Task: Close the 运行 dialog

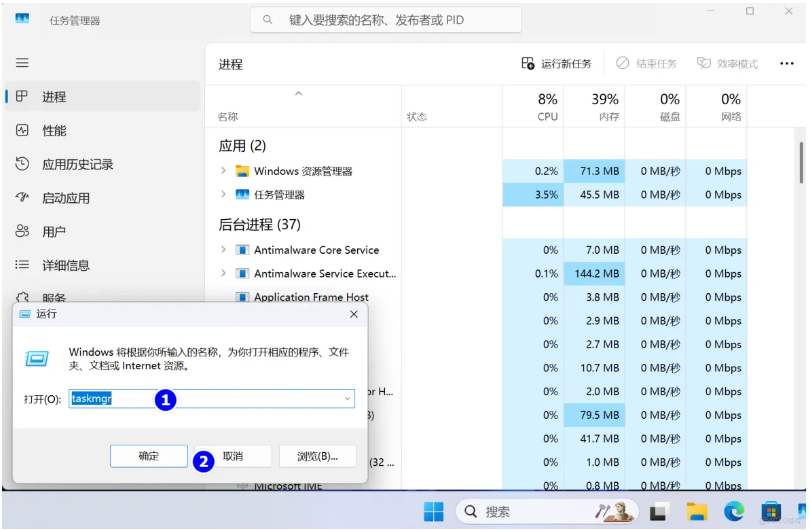Action: click(354, 314)
